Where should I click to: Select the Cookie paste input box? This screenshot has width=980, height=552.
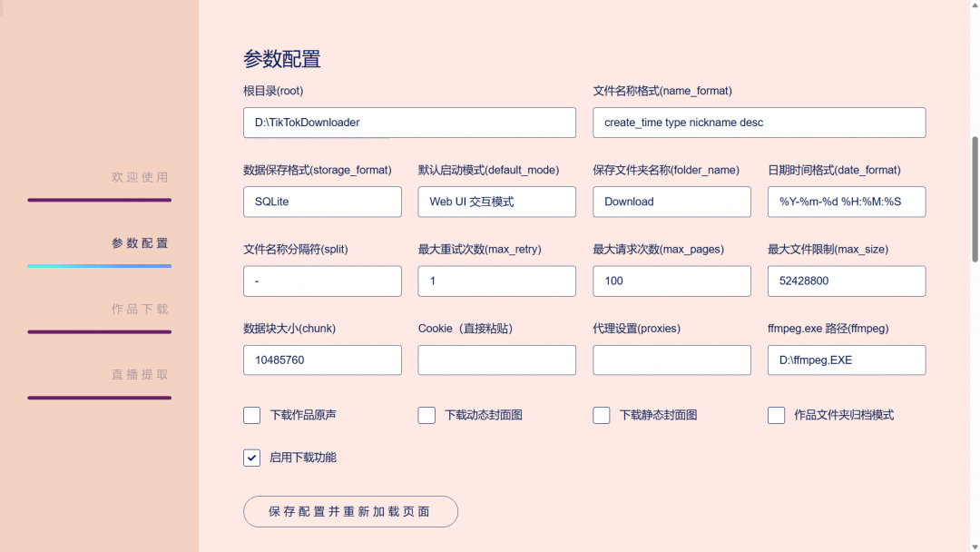pyautogui.click(x=497, y=360)
